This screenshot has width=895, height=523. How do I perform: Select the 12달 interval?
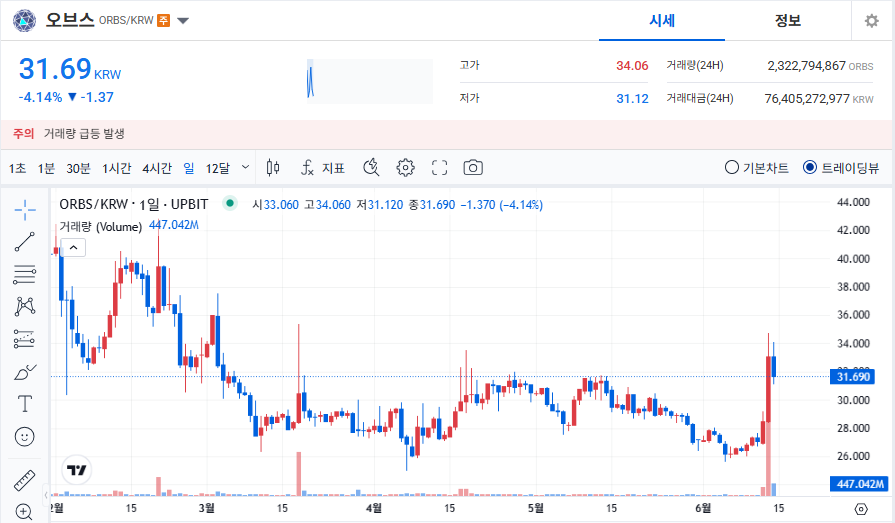217,168
